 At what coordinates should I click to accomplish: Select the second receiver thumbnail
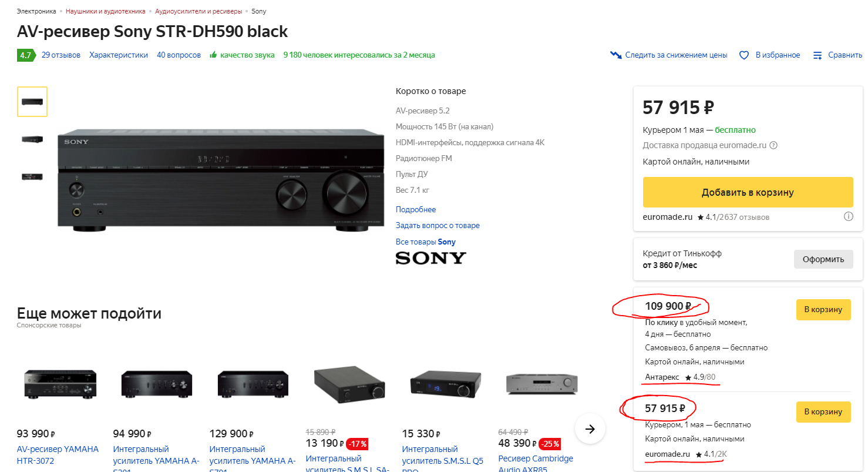32,139
